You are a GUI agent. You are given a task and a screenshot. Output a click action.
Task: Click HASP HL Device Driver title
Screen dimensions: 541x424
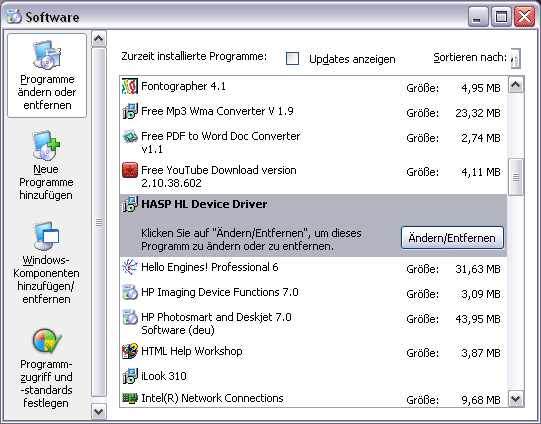tap(204, 204)
